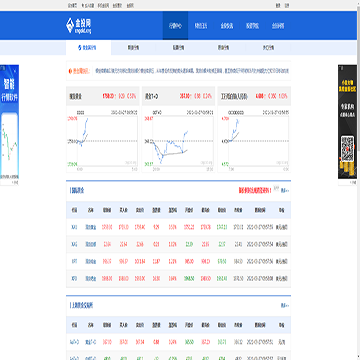Click 更多 link in Shanghai Gold Exchange section

click(x=285, y=305)
